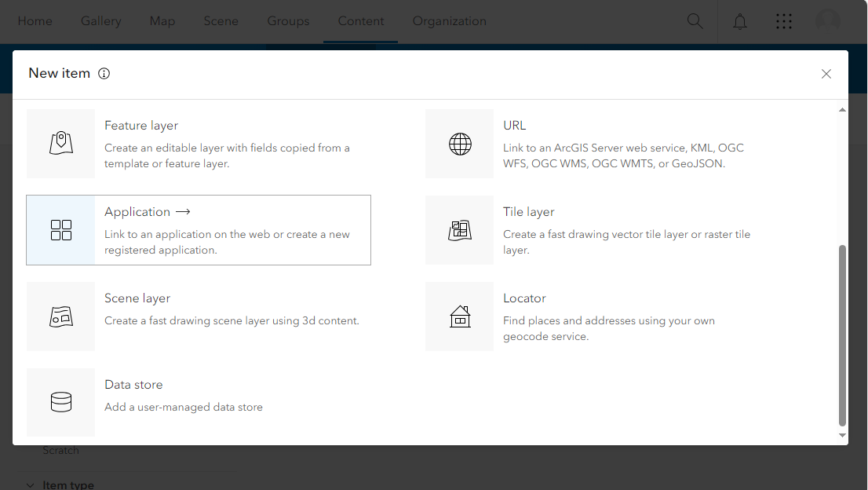Select the Tile layer map icon
Screen dimensions: 868x490
(459, 230)
